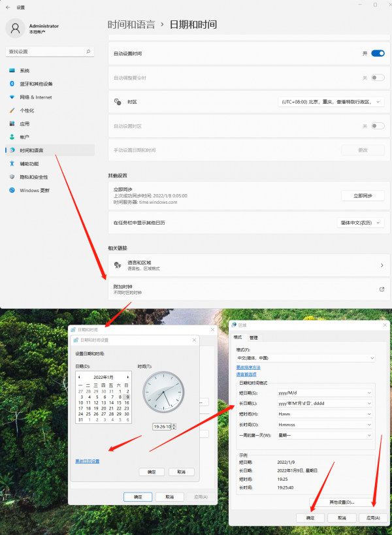Click 确定 in the 区域 dialog
This screenshot has width=392, height=535.
click(x=310, y=517)
